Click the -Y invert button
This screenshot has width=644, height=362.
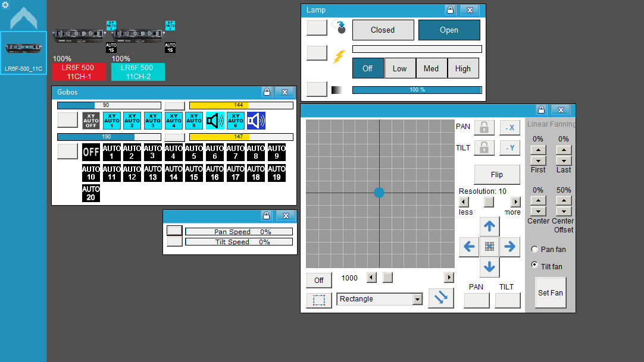coord(509,148)
